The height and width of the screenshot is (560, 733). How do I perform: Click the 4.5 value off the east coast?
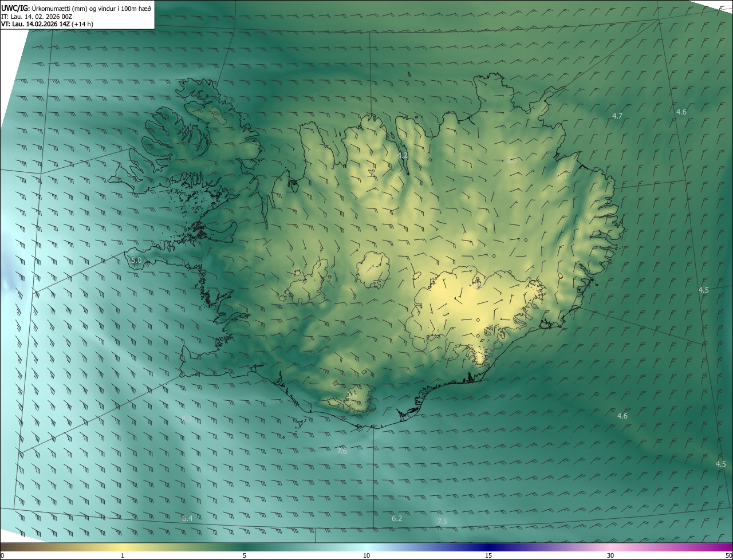(x=704, y=290)
